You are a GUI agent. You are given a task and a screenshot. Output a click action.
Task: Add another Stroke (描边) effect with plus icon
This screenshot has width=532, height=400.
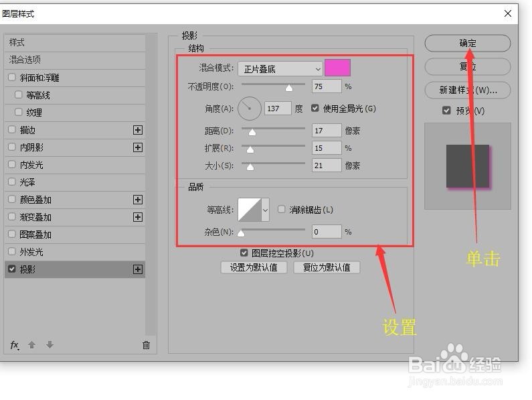pyautogui.click(x=138, y=130)
